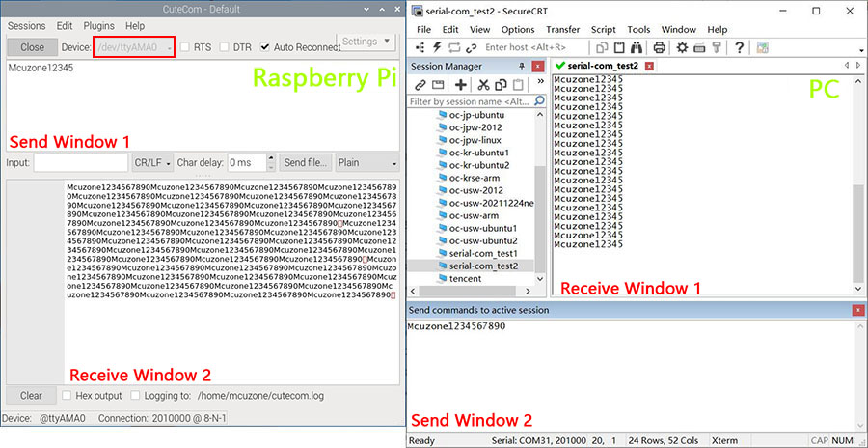
Task: Click the Quick Connect lightning bolt icon
Action: tap(438, 47)
